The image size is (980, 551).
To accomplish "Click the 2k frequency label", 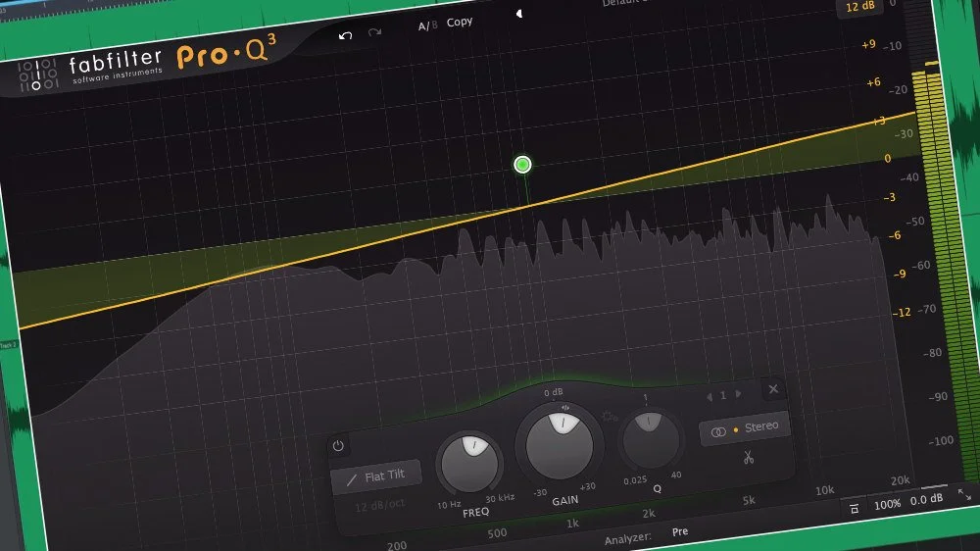I will pos(649,513).
